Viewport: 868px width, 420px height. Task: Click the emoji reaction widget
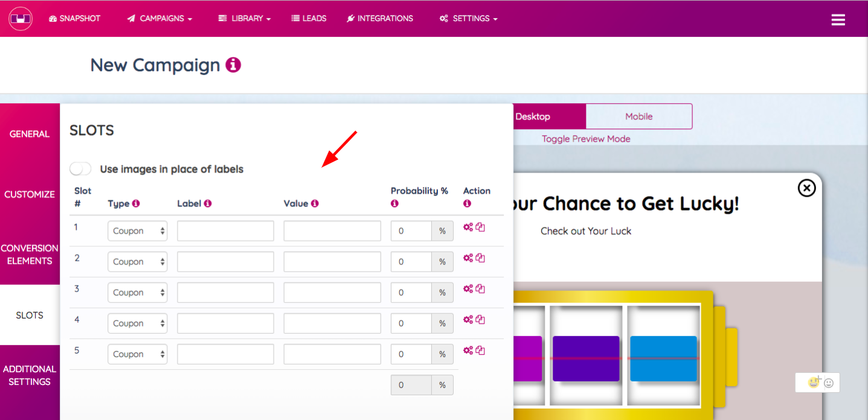tap(817, 383)
